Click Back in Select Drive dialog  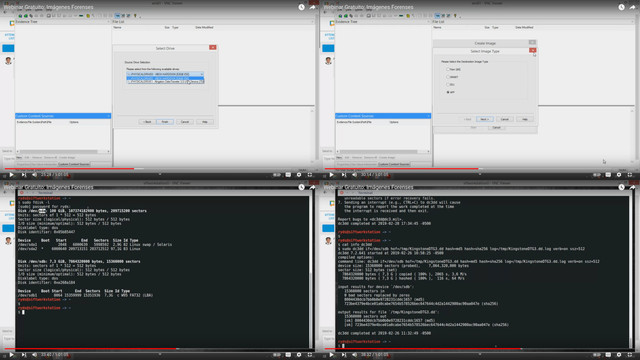click(x=147, y=122)
